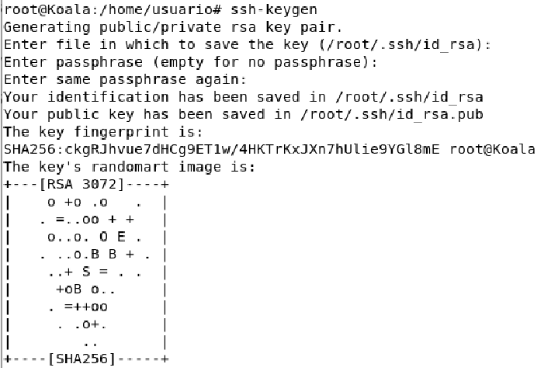The height and width of the screenshot is (368, 554).
Task: Click the 'Enter passphrase (empty for no passphrase)' line
Action: (x=190, y=62)
